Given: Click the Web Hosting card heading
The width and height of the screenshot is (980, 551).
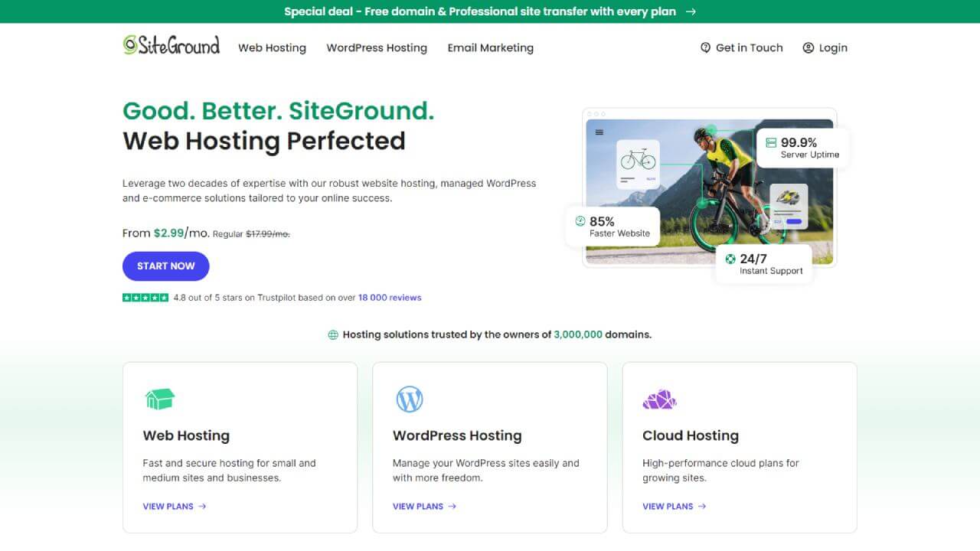Looking at the screenshot, I should click(186, 435).
